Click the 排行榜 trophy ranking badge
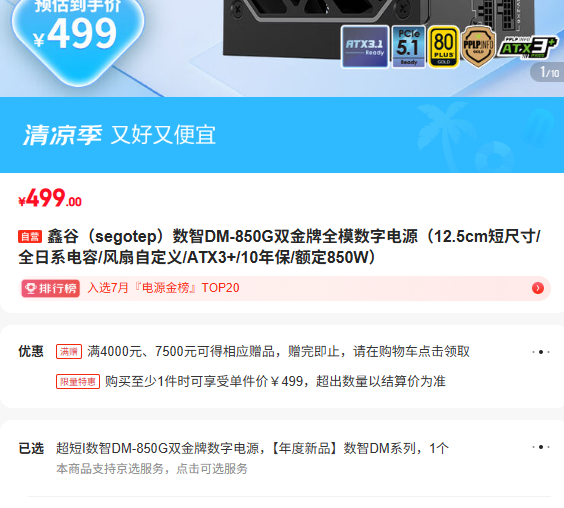Viewport: 564px width, 508px height. (x=50, y=288)
